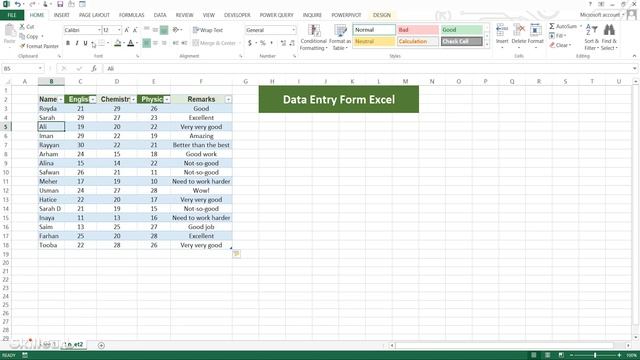Open the General number format dropdown
This screenshot has height=360, width=640.
293,30
